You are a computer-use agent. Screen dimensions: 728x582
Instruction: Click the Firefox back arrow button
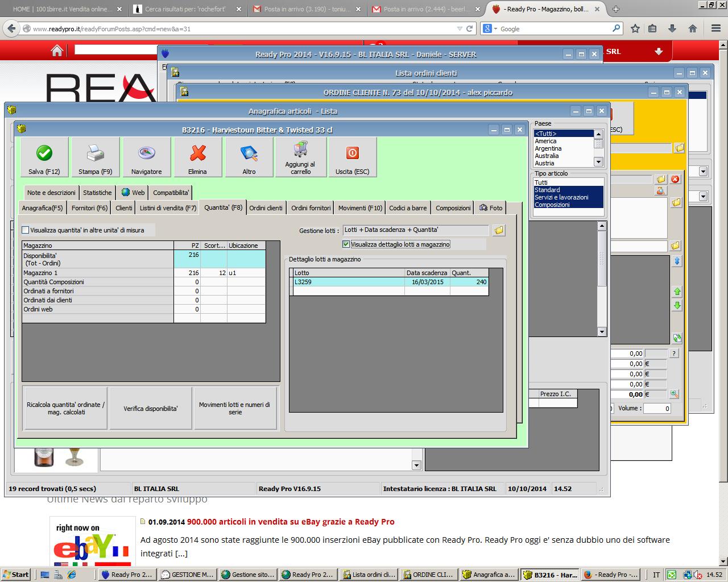[x=11, y=28]
